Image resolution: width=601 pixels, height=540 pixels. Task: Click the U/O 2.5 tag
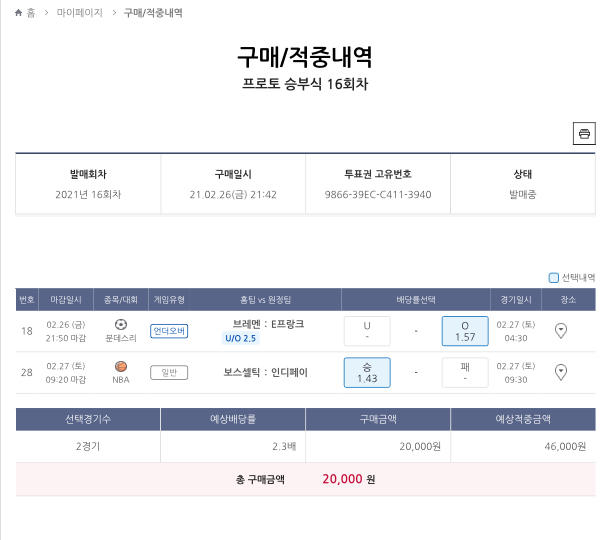click(240, 338)
